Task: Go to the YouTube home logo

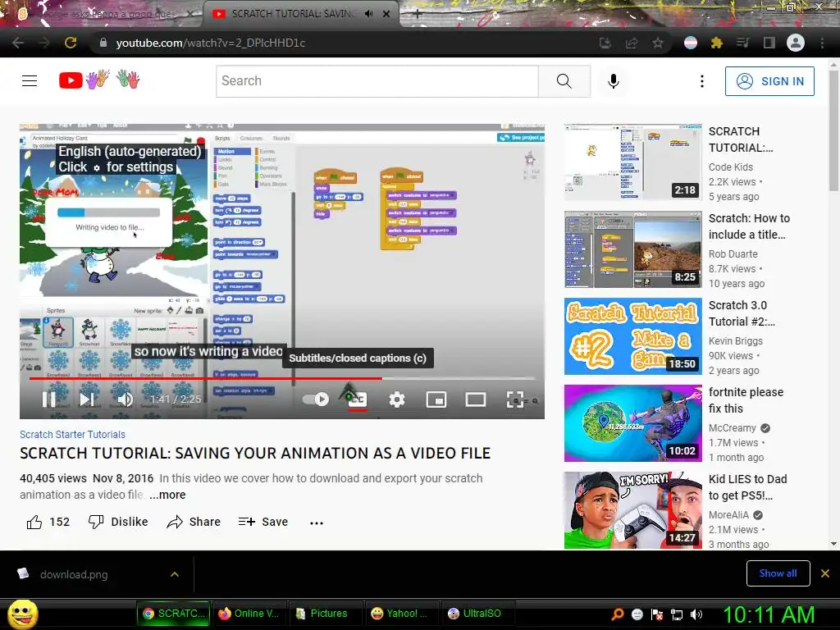Action: tap(99, 80)
